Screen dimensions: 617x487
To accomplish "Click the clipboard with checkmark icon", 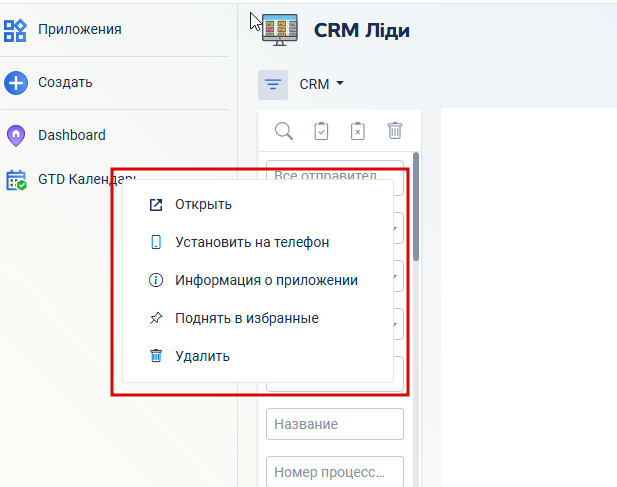I will [x=321, y=131].
